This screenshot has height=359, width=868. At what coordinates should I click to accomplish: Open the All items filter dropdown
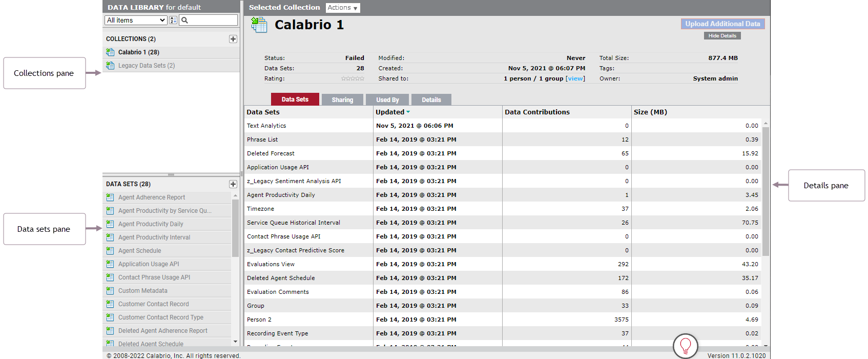click(x=136, y=20)
